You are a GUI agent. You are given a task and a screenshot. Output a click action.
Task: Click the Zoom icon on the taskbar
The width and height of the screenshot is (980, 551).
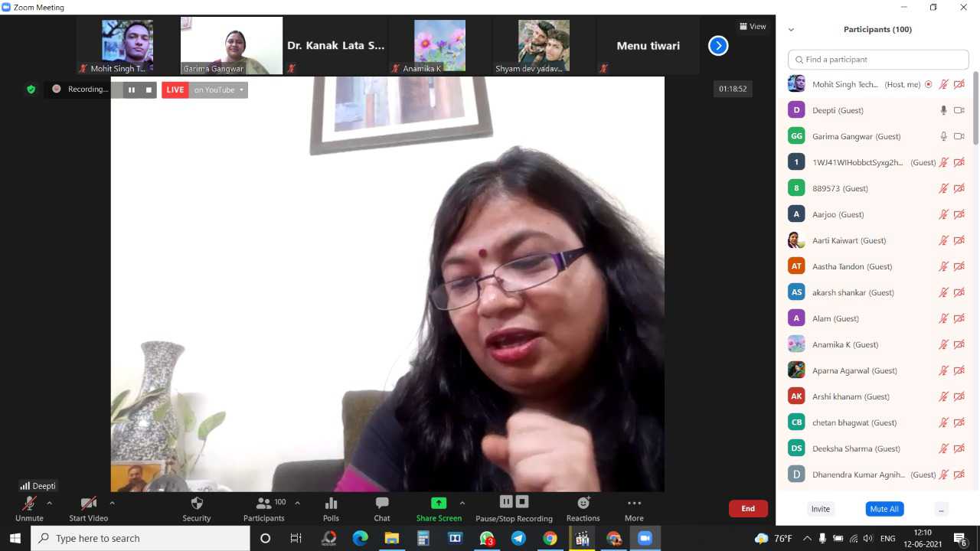pyautogui.click(x=645, y=538)
